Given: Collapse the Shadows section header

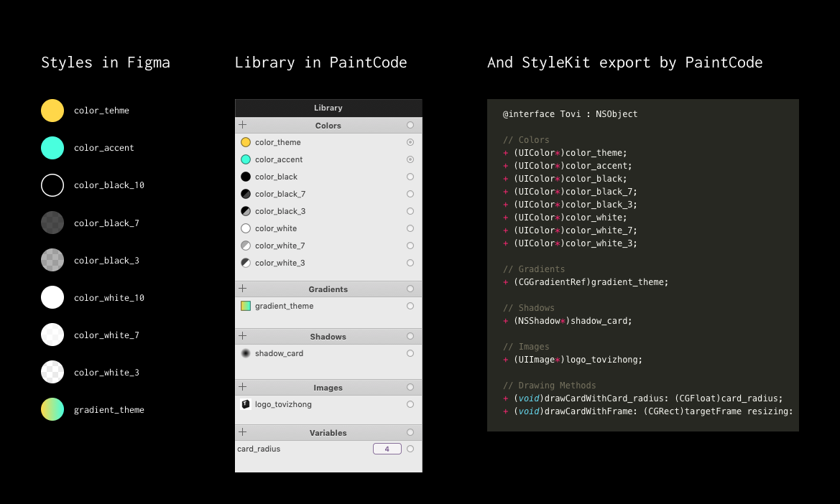Looking at the screenshot, I should tap(328, 336).
